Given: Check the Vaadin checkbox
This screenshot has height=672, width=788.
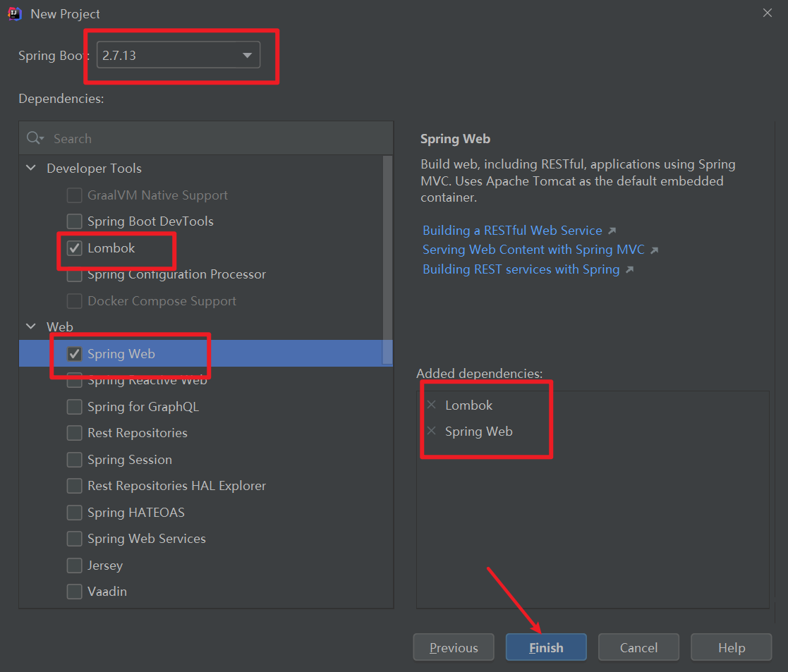Looking at the screenshot, I should click(74, 592).
